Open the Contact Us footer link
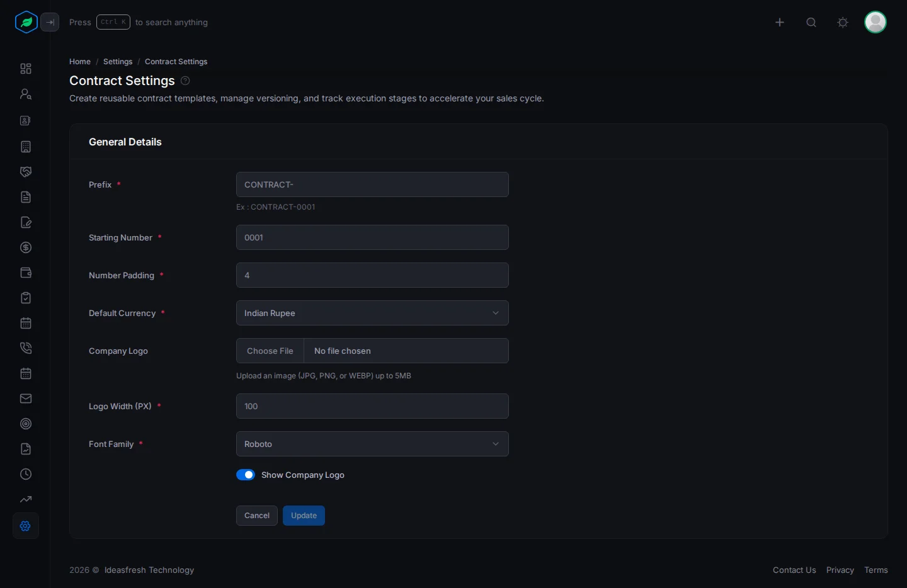 (x=794, y=570)
